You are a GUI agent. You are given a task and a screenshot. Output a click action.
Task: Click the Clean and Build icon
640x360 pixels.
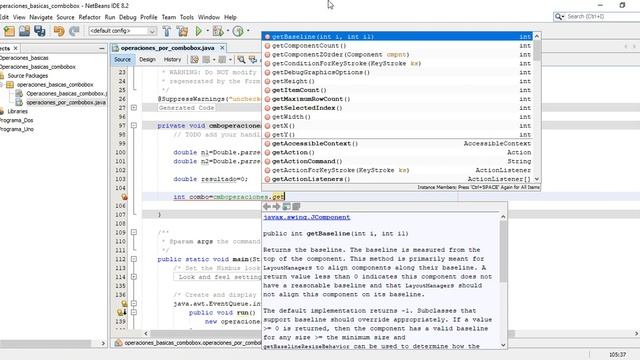(x=182, y=31)
